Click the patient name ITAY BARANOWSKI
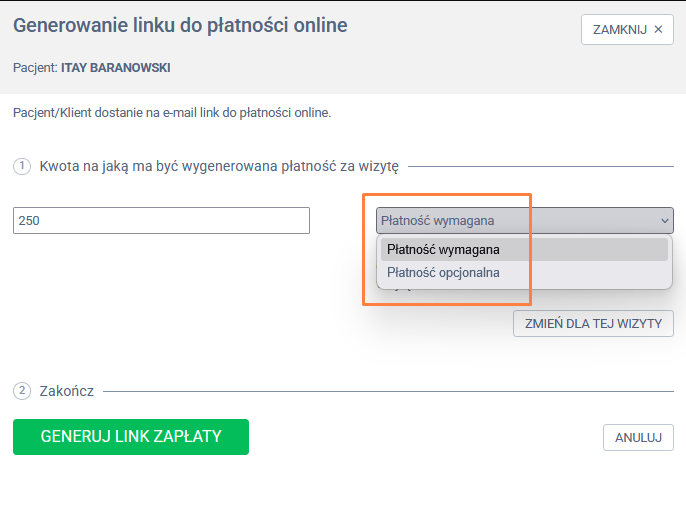Viewport: 686px width, 513px height. coord(116,68)
